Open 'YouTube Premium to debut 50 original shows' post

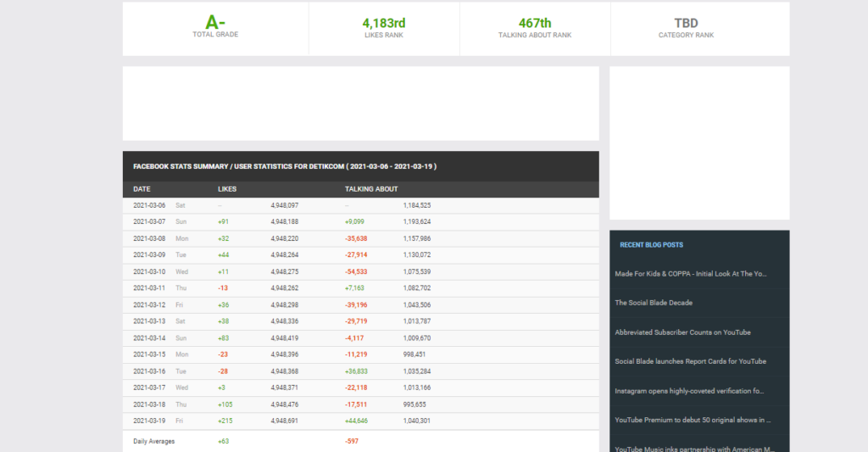693,420
